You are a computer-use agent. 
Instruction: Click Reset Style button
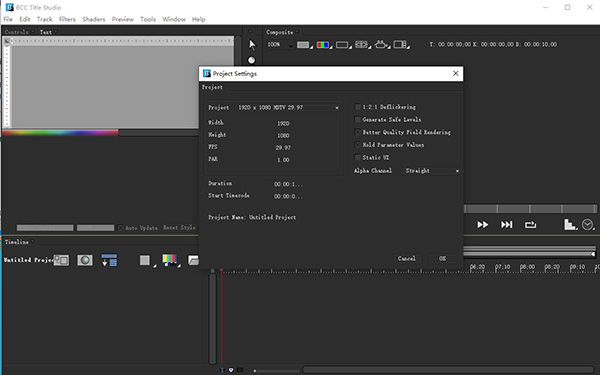(179, 228)
